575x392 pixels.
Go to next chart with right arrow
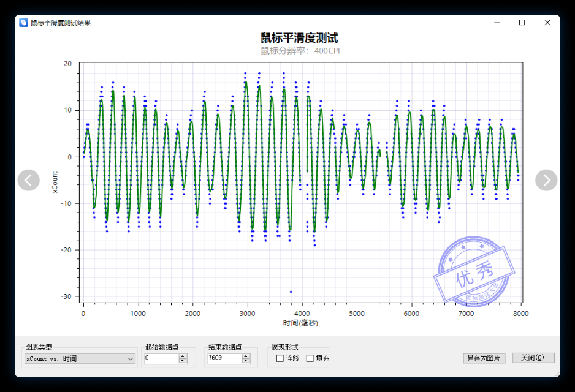[546, 180]
